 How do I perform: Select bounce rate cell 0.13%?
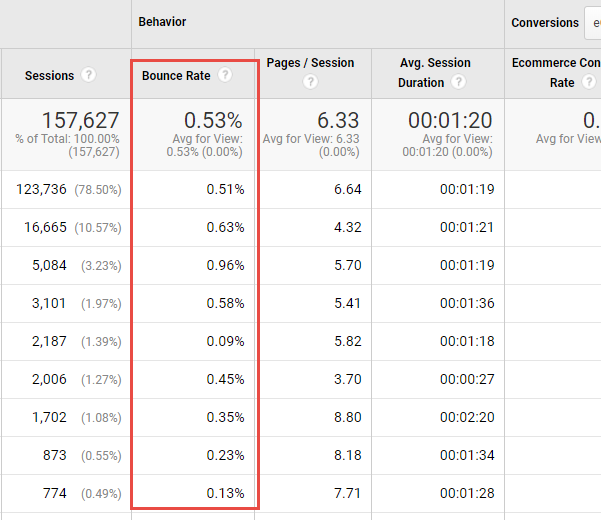pos(225,493)
